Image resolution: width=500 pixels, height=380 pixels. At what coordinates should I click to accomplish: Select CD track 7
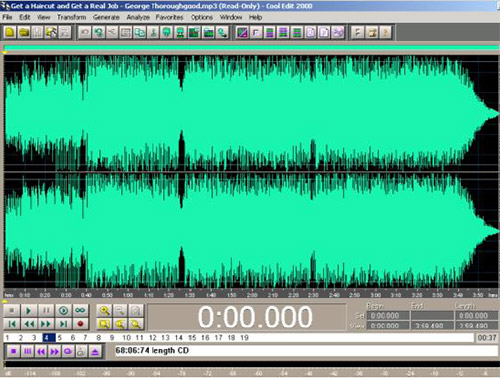(x=85, y=338)
